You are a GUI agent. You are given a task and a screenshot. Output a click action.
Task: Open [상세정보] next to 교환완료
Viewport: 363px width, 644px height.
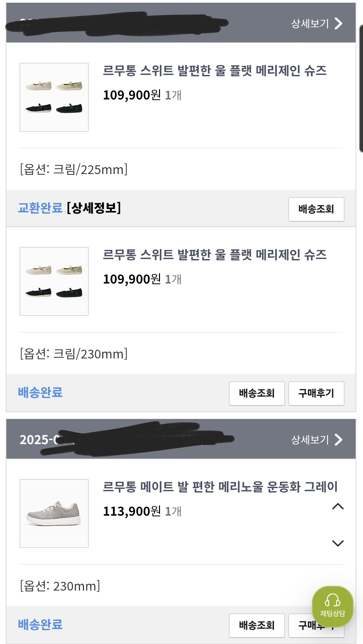click(x=94, y=208)
